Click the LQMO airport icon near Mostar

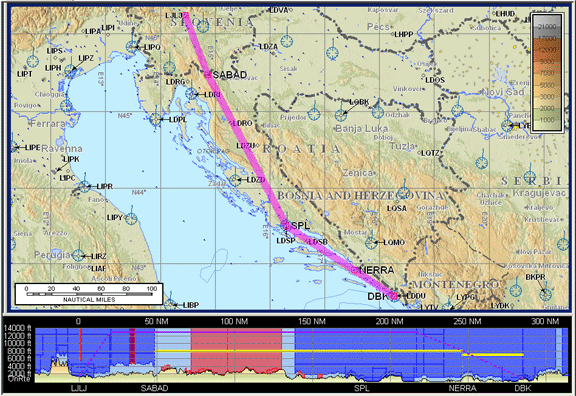[x=371, y=242]
